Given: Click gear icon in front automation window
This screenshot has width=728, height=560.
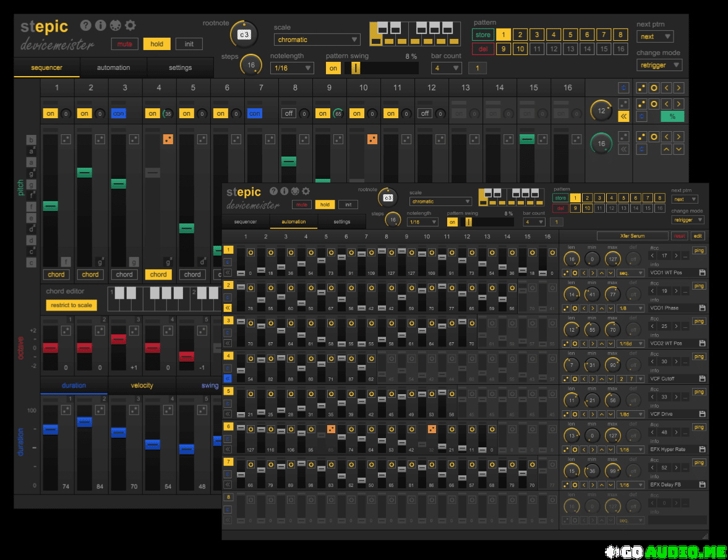Looking at the screenshot, I should [306, 191].
